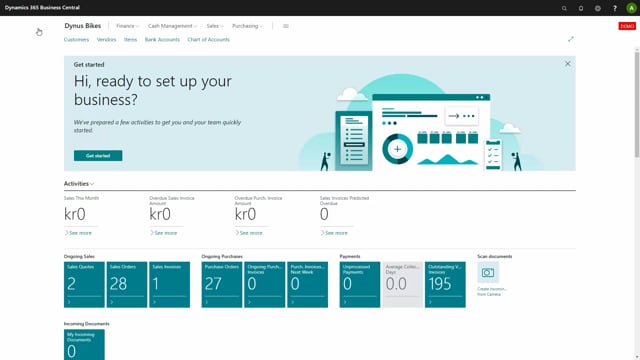Open the Bank Accounts link
Screen dimensions: 640x360
(162, 40)
